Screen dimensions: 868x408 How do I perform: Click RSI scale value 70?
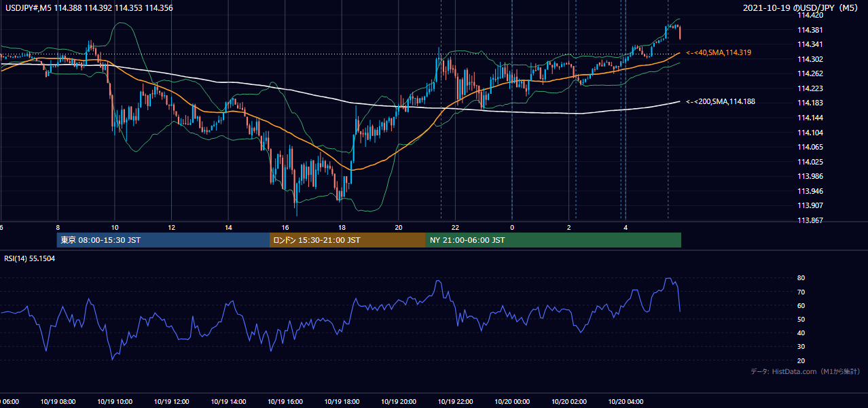(x=801, y=292)
